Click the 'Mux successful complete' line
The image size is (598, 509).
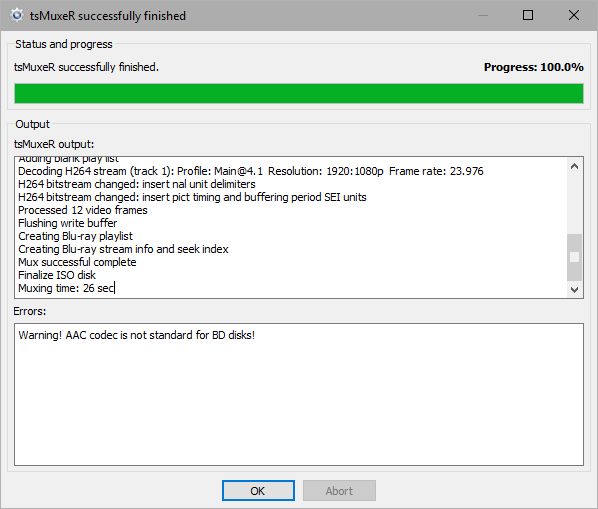(77, 262)
